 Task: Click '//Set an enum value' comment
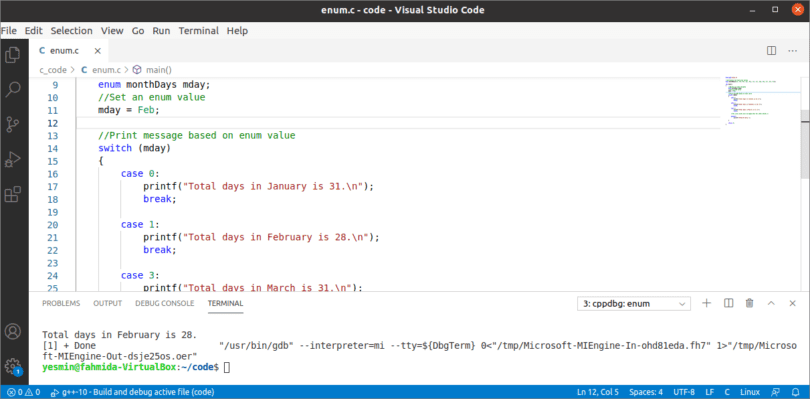click(152, 98)
